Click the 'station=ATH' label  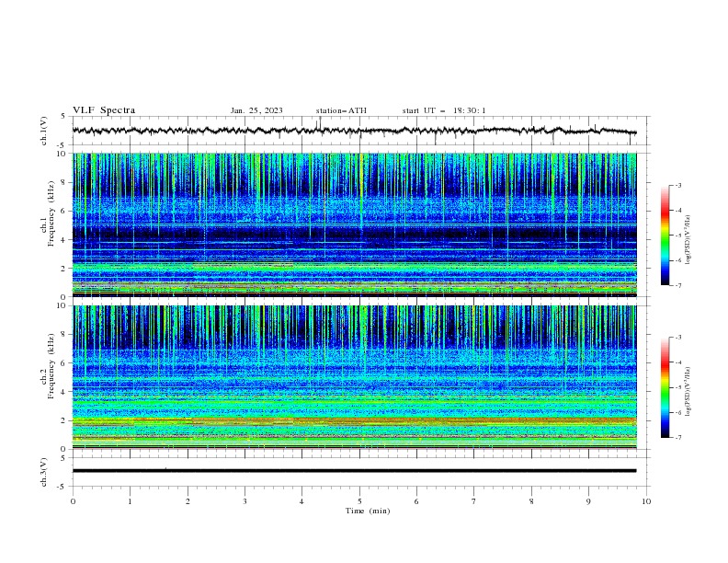point(341,110)
